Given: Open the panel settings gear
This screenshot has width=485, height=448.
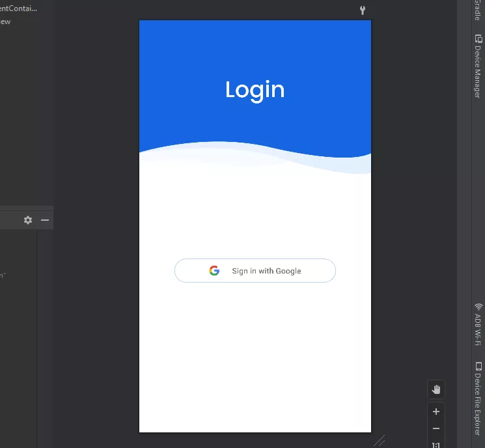Looking at the screenshot, I should (28, 220).
